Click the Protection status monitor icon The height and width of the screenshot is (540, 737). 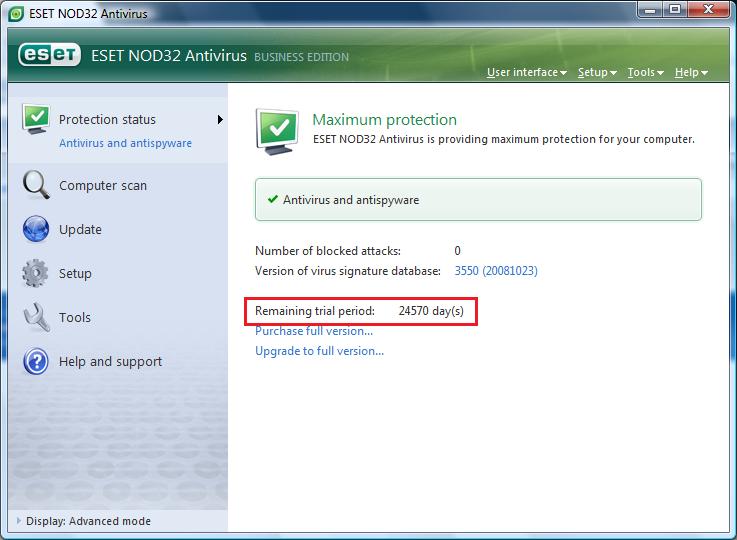click(35, 119)
